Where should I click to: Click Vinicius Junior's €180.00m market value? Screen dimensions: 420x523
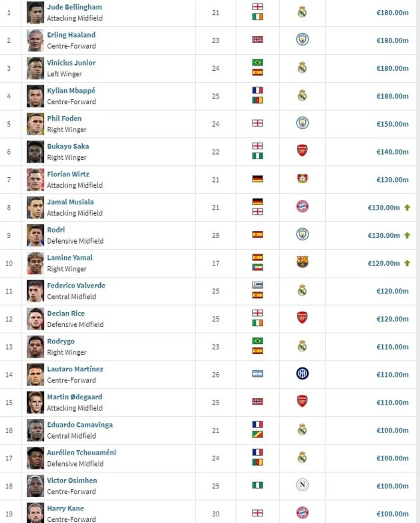pyautogui.click(x=392, y=68)
